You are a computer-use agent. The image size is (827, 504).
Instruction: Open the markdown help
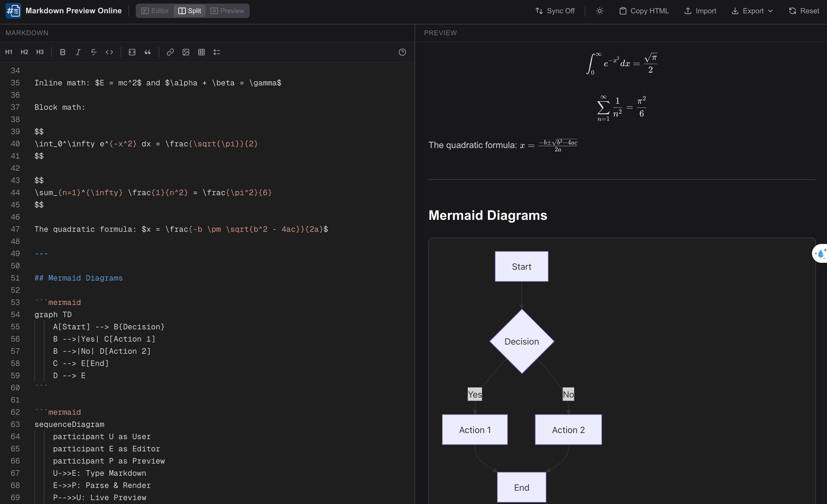[402, 52]
